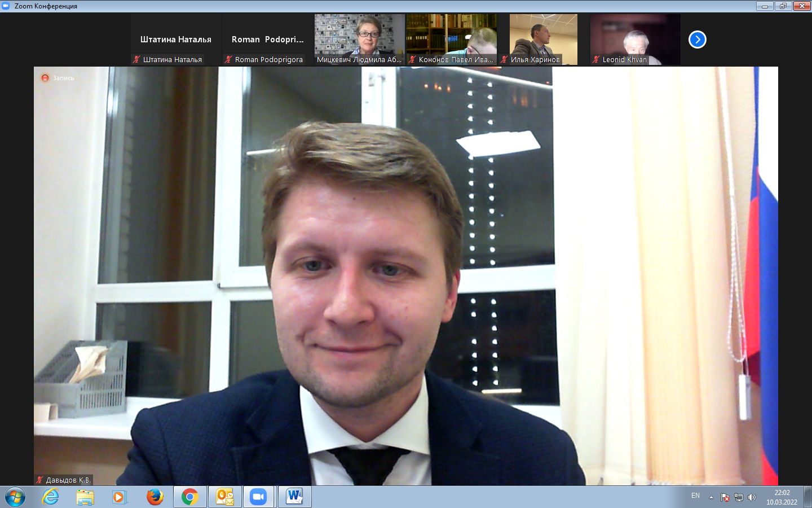812x508 pixels.
Task: Open Windows Media Player taskbar icon
Action: coord(119,497)
